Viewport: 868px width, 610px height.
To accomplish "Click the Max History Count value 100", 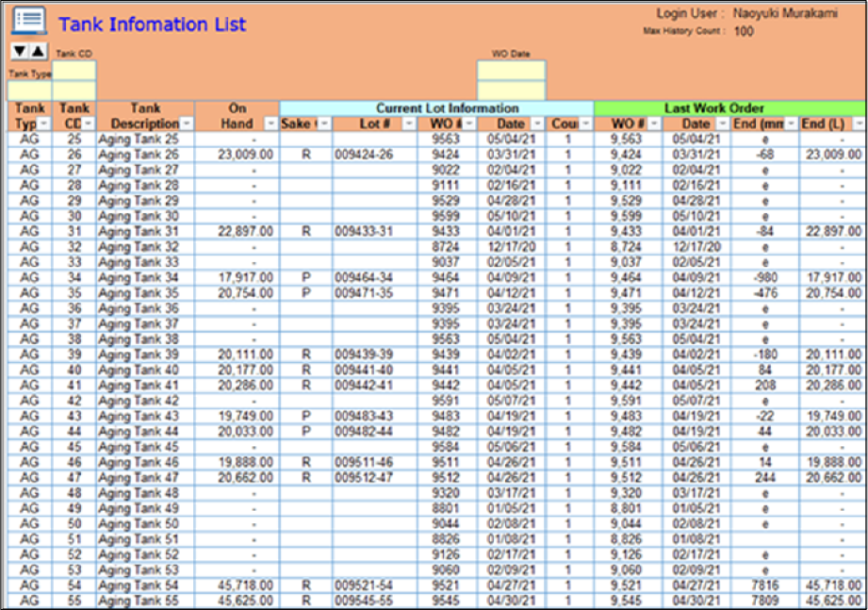I will point(744,31).
